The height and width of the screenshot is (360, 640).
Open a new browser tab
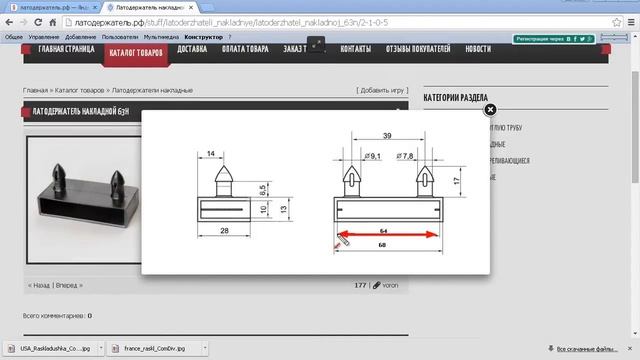click(207, 7)
